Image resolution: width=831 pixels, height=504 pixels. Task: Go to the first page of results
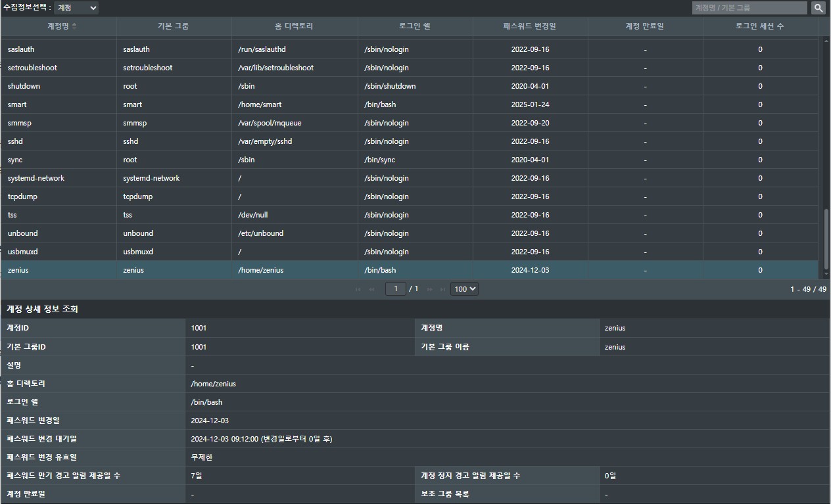[358, 289]
